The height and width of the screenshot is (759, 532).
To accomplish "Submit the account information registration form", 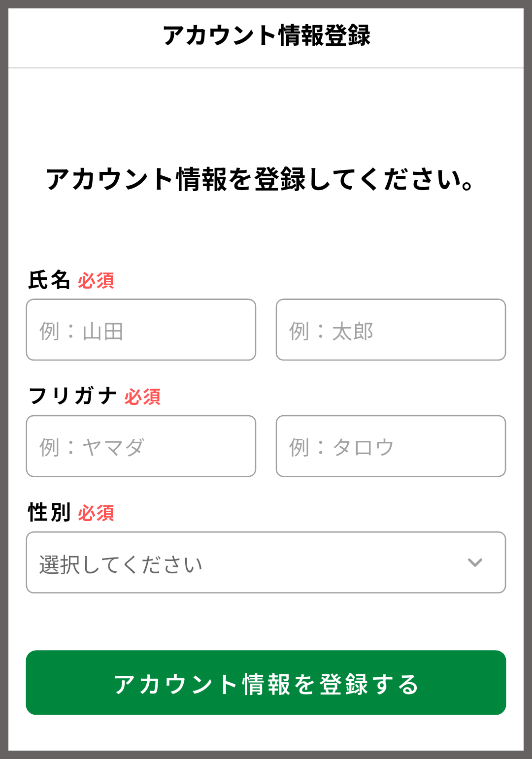I will [x=266, y=683].
